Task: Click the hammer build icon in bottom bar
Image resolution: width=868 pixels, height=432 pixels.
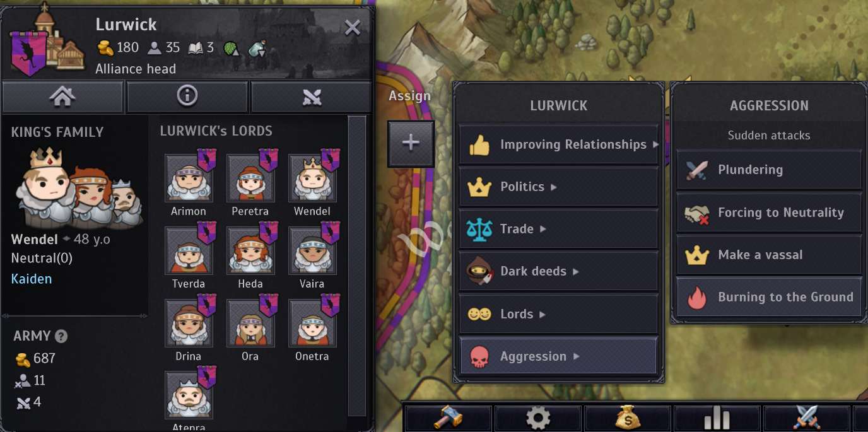Action: click(x=448, y=418)
